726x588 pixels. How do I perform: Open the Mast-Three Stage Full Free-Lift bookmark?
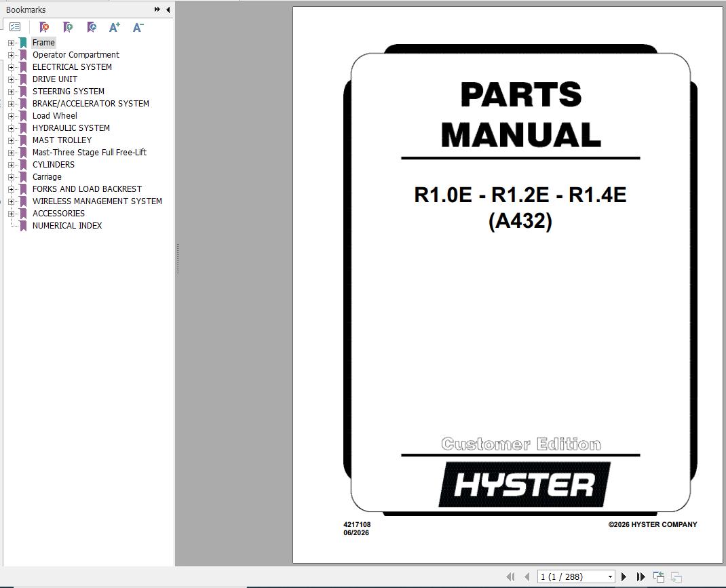[90, 152]
